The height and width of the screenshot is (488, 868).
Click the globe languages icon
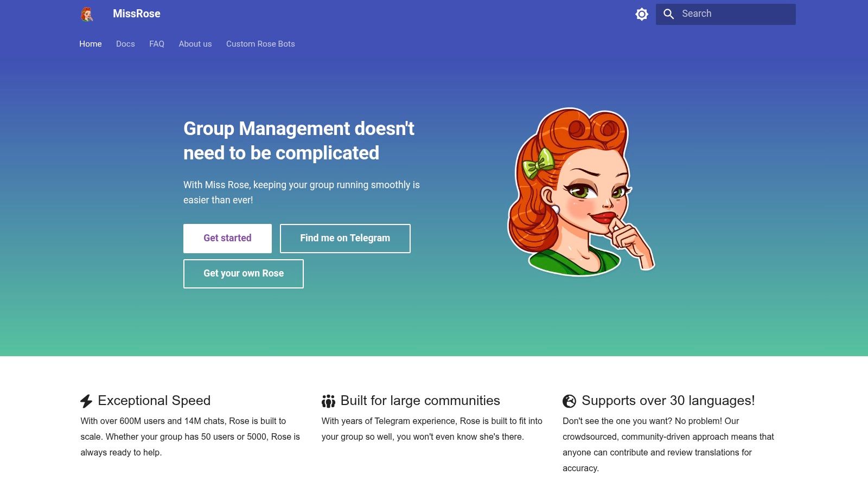(x=569, y=401)
